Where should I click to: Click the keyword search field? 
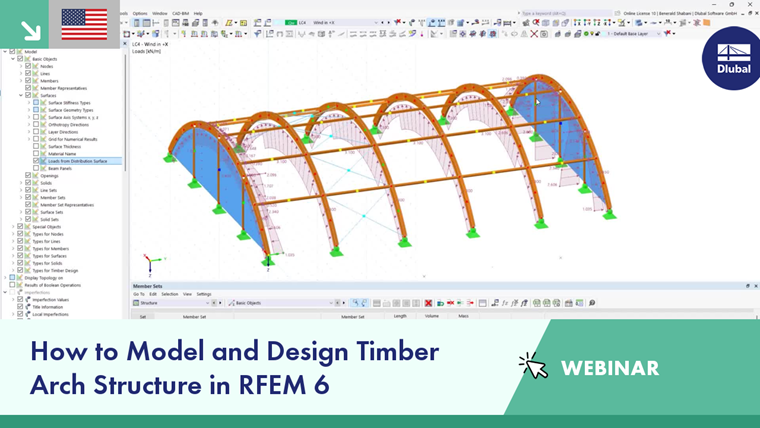coord(565,13)
